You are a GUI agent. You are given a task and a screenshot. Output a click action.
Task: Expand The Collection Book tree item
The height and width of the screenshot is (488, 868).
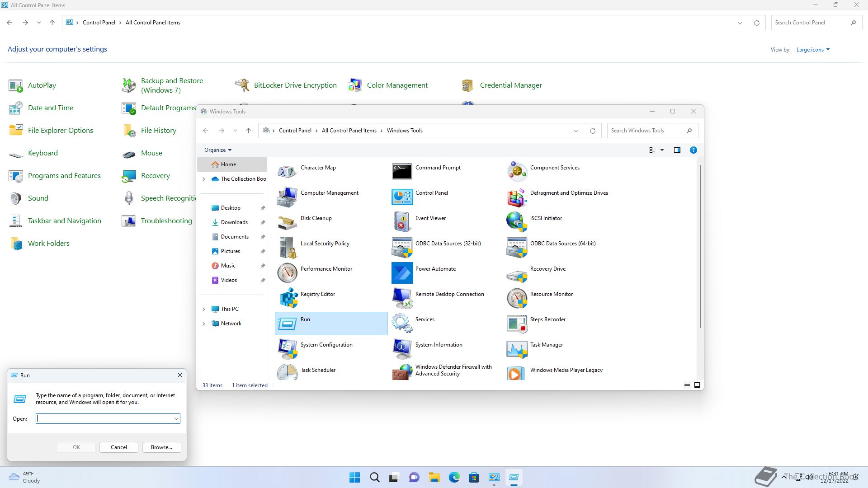coord(203,179)
